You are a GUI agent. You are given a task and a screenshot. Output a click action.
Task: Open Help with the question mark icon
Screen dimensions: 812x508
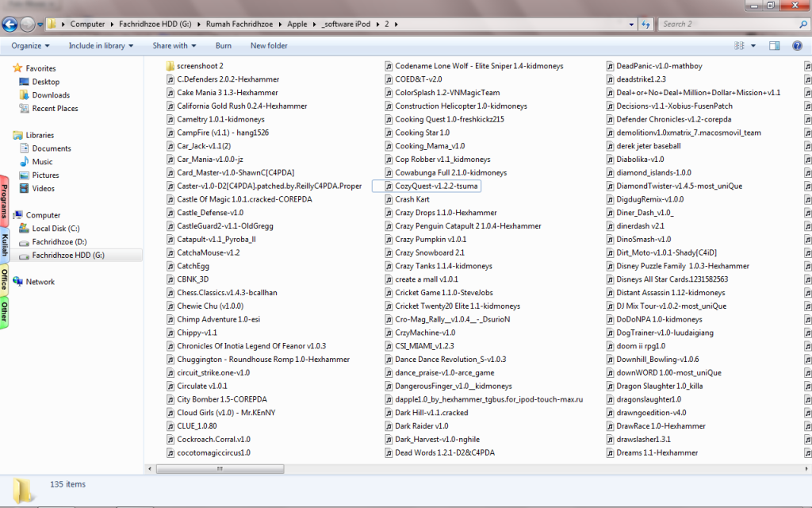click(x=798, y=45)
